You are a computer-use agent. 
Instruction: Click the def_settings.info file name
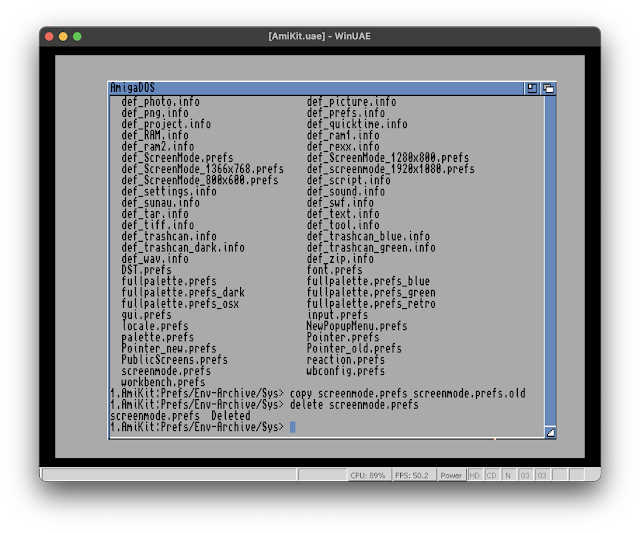pyautogui.click(x=169, y=191)
